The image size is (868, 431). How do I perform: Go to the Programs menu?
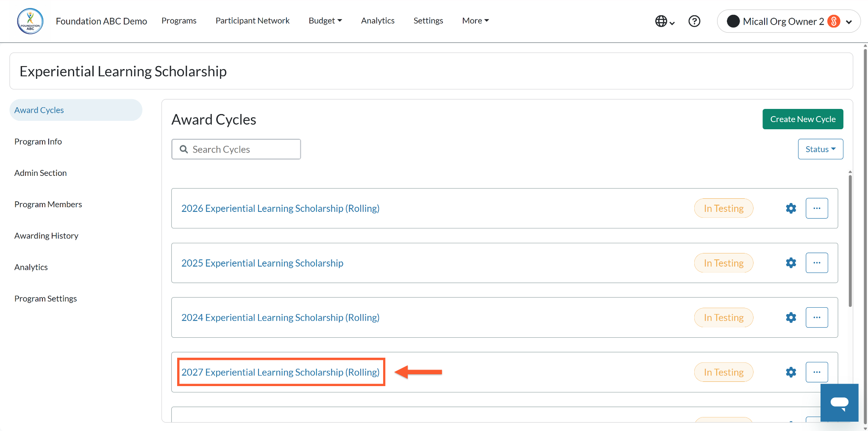(179, 21)
